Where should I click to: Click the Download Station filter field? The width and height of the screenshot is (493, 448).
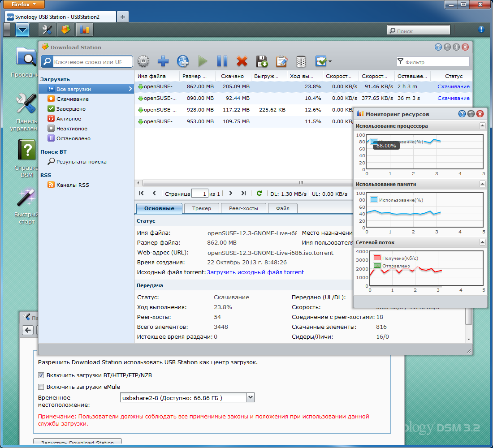click(x=433, y=62)
